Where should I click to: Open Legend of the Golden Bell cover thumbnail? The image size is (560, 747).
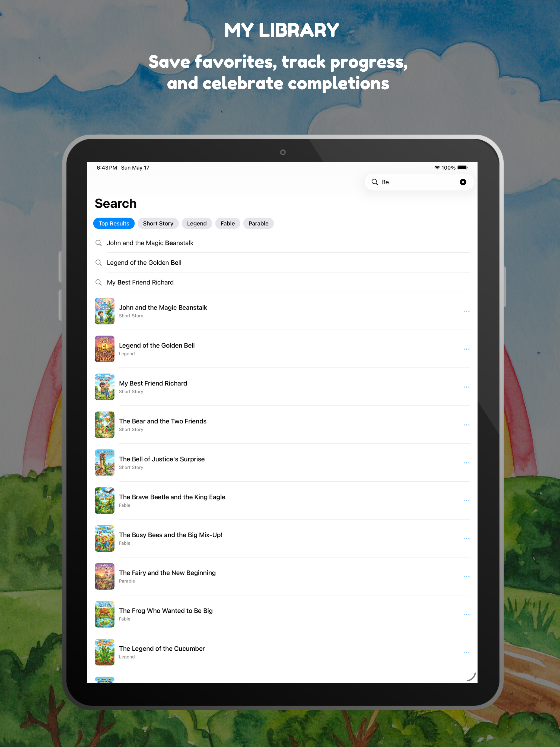(104, 349)
